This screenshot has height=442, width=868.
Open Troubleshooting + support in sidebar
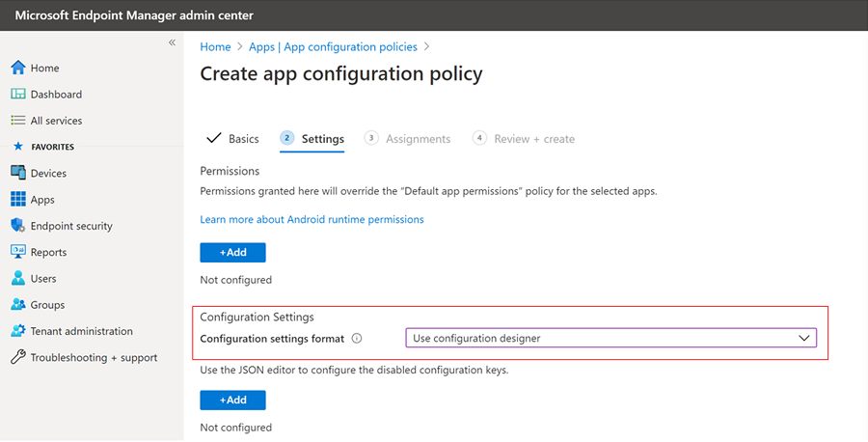[94, 357]
